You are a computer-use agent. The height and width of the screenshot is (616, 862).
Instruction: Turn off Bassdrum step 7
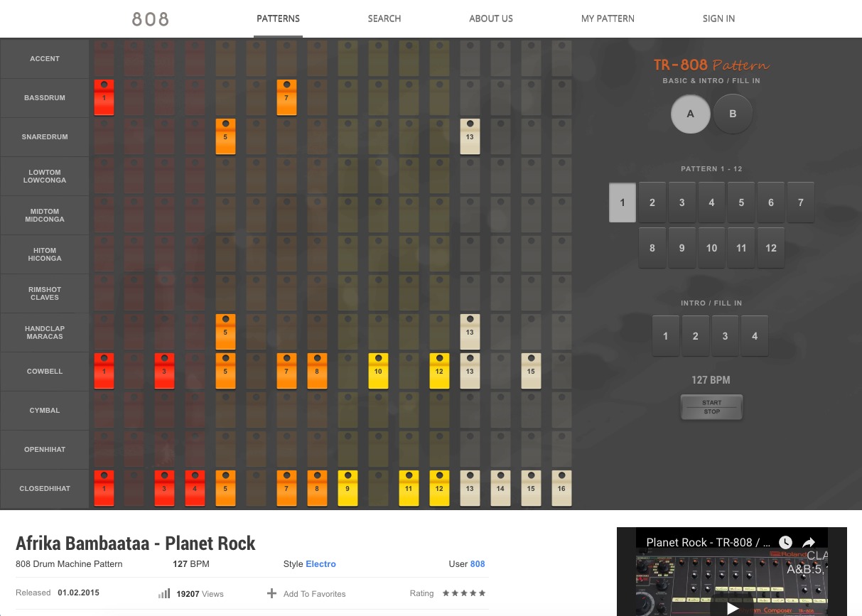point(286,97)
